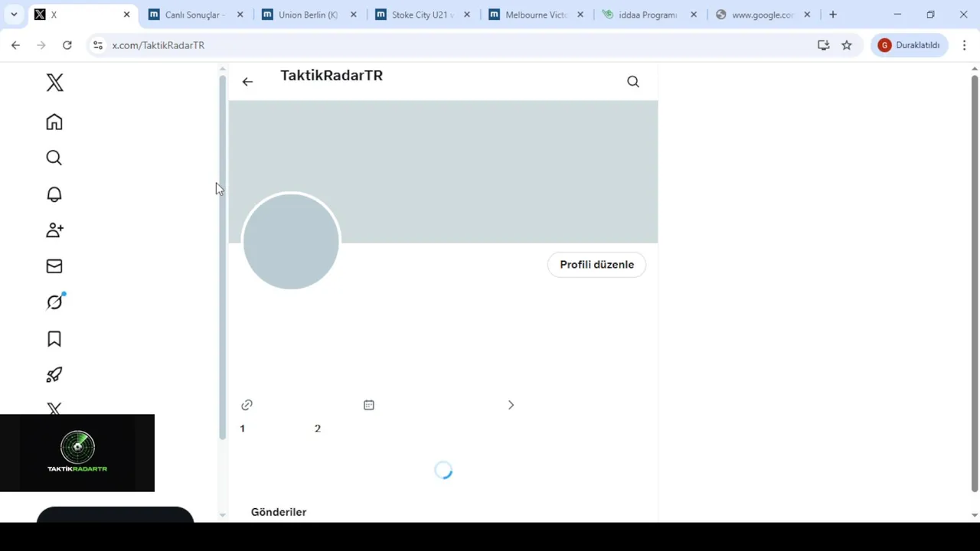Image resolution: width=980 pixels, height=551 pixels.
Task: Click browser forward button
Action: [41, 45]
